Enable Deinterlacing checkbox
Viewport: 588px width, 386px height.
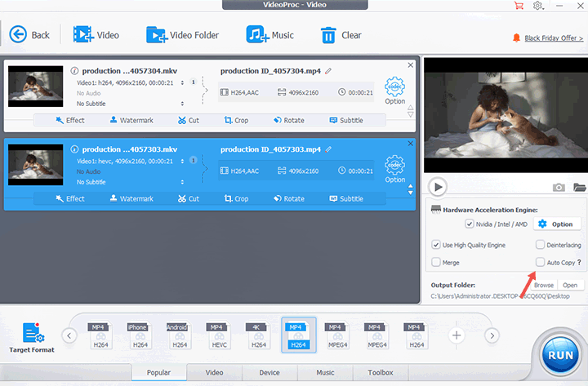point(540,245)
